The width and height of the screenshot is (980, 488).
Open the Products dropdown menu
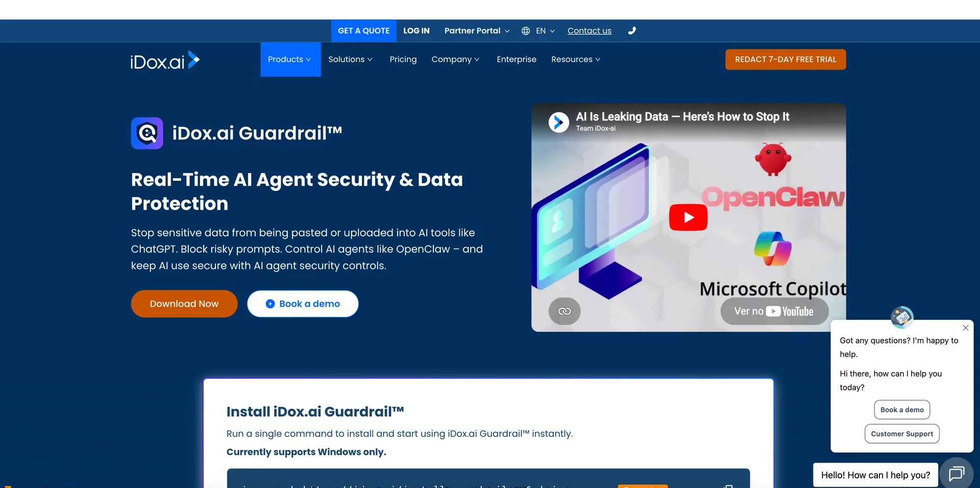(290, 59)
